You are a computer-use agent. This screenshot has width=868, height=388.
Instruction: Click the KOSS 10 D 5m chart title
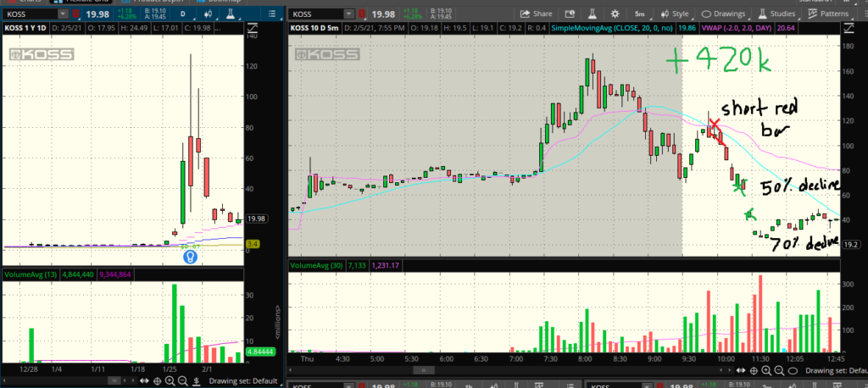point(314,26)
